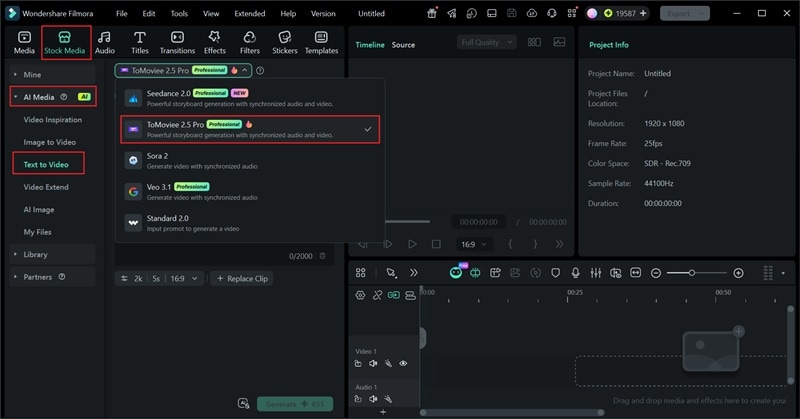Image resolution: width=800 pixels, height=419 pixels.
Task: Switch to the Timeline preview tab
Action: point(370,45)
